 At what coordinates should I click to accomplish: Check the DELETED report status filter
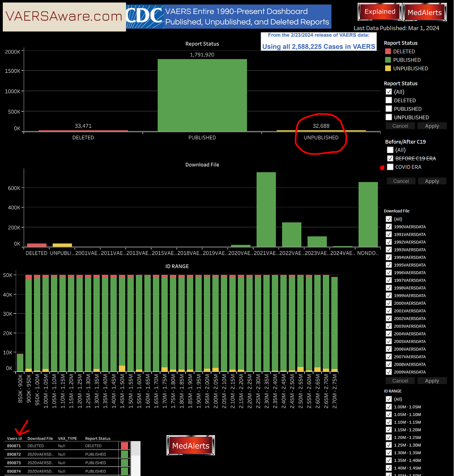click(x=389, y=100)
